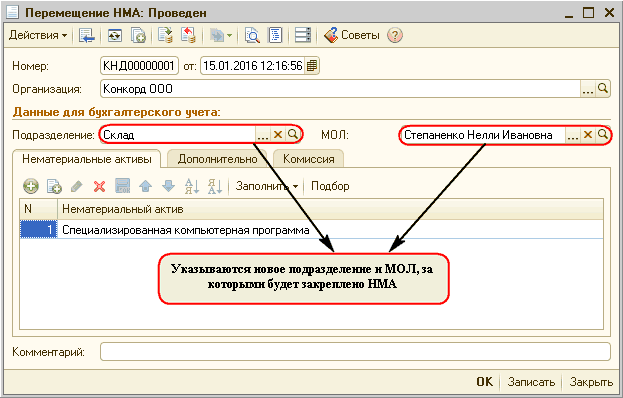Click the red delete row icon
623x398 pixels.
(x=99, y=186)
